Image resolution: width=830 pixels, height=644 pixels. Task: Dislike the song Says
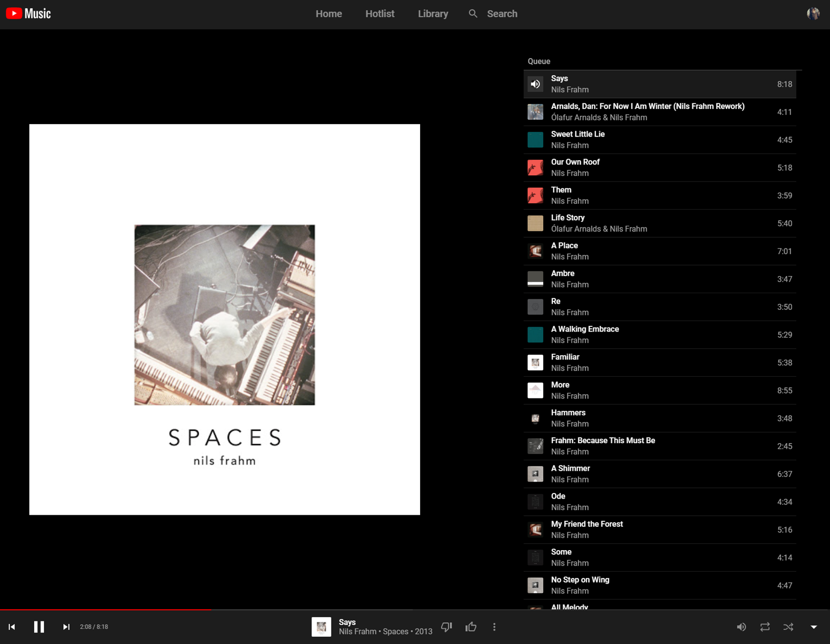(x=447, y=627)
